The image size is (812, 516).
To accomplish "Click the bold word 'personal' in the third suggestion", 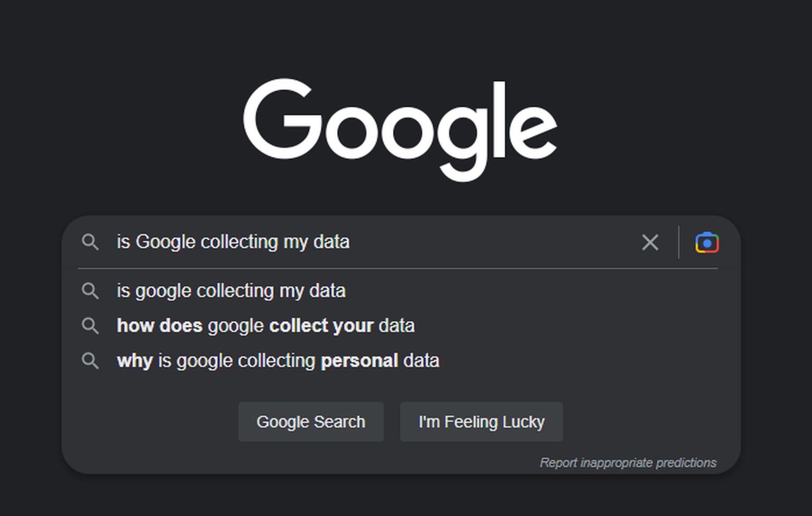I will [x=359, y=361].
